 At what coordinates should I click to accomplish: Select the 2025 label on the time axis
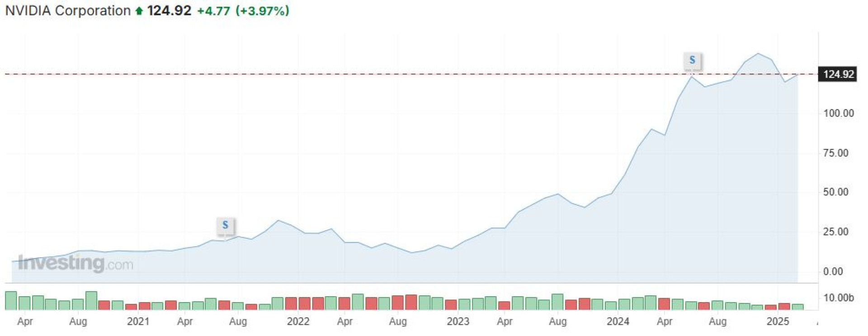(x=778, y=322)
